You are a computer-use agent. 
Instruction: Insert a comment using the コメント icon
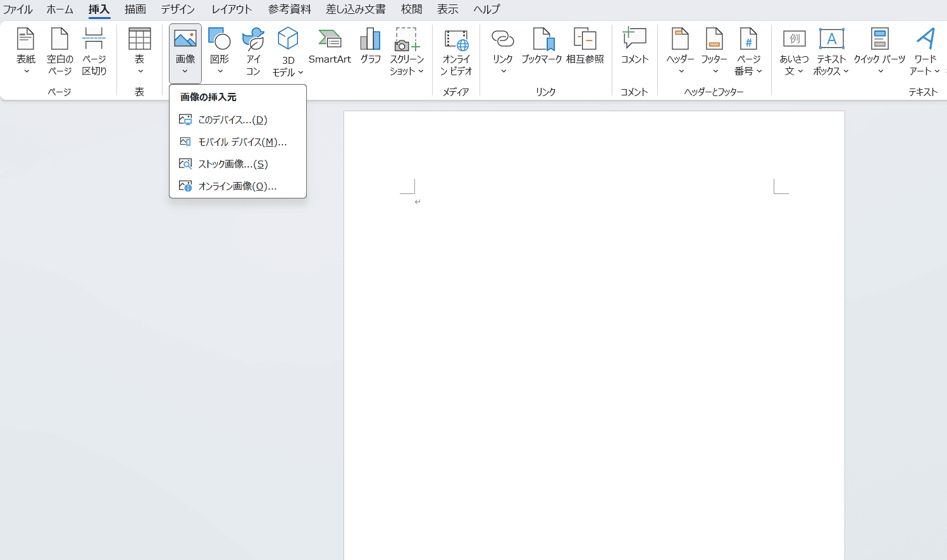[x=634, y=40]
